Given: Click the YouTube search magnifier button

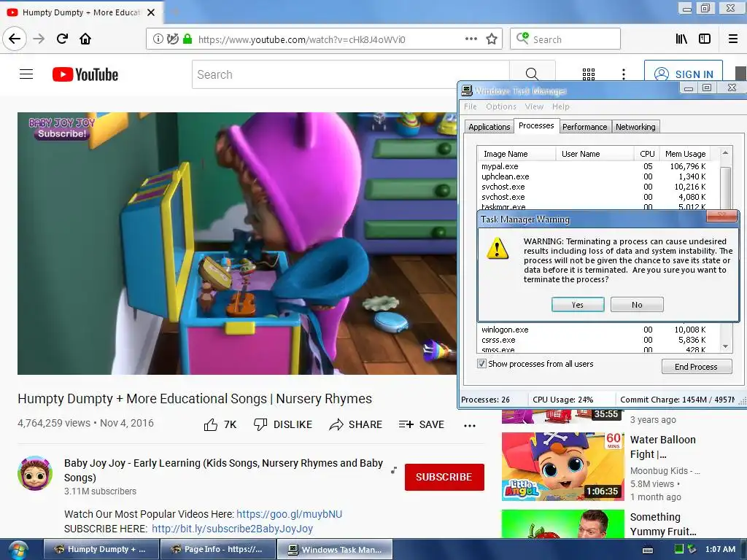Looking at the screenshot, I should coord(532,74).
